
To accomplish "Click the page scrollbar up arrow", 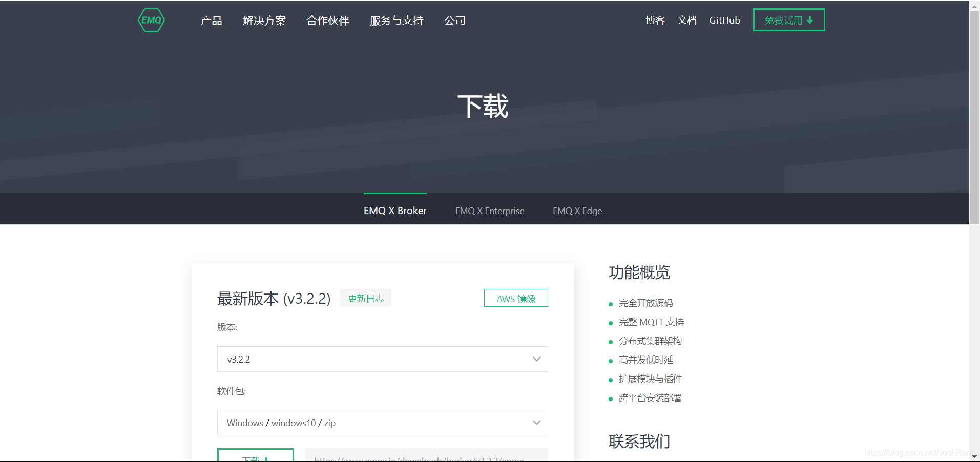I will 974,5.
